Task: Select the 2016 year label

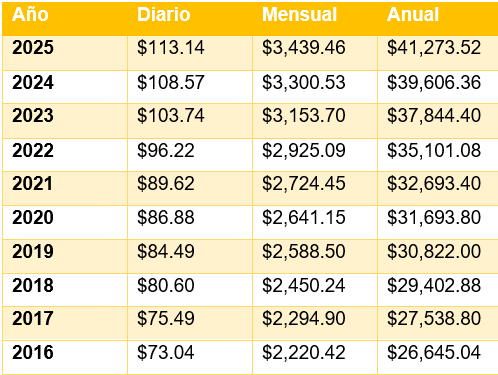Action: [33, 353]
